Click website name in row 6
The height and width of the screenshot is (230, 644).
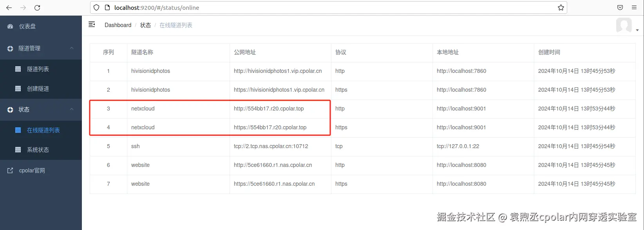(141, 165)
